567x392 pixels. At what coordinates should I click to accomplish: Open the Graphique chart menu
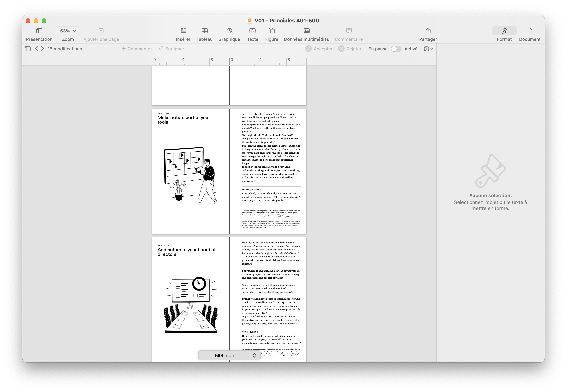[229, 31]
